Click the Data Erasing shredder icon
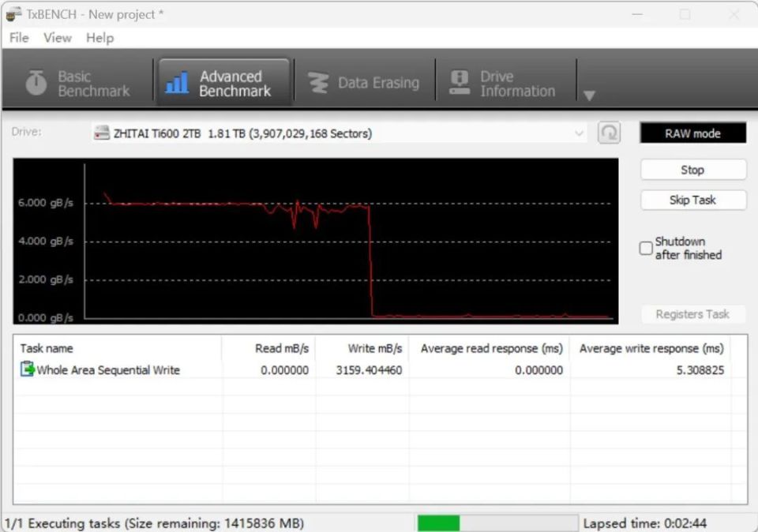758x532 pixels. pyautogui.click(x=318, y=83)
